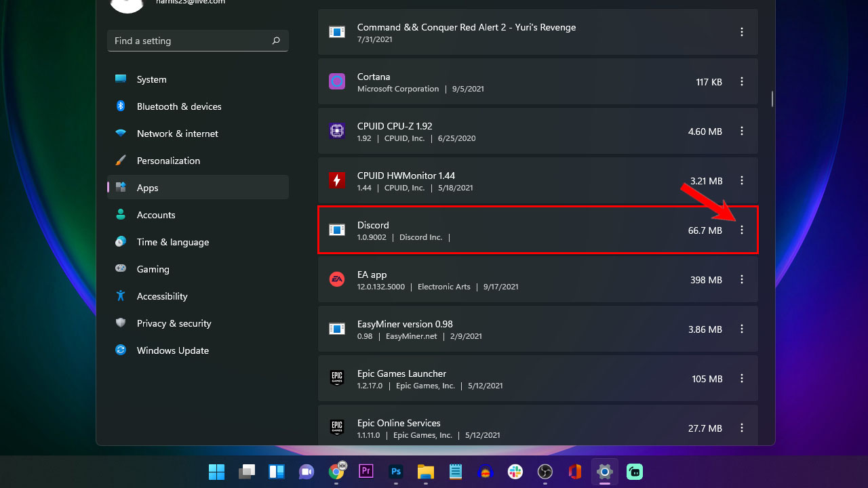
Task: Click the Windows Update sidebar icon
Action: [120, 350]
